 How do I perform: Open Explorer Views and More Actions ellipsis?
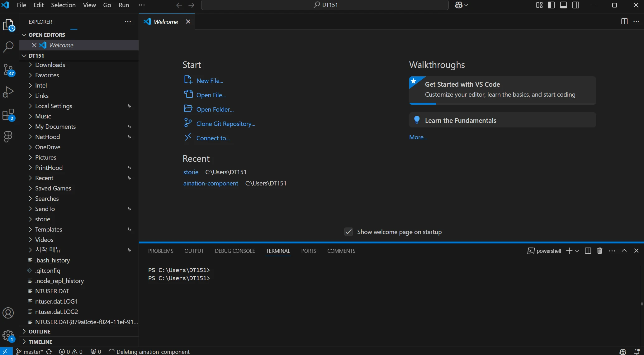[128, 22]
